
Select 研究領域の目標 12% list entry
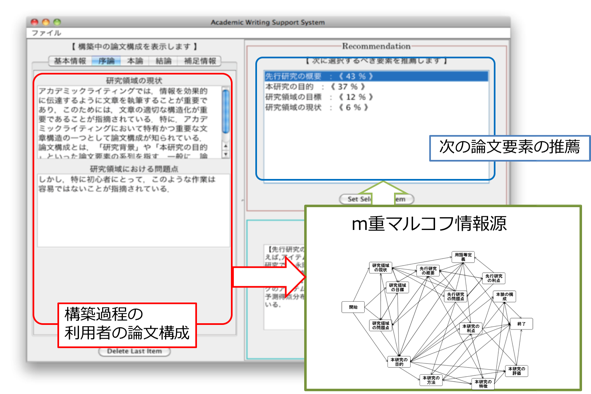pos(376,97)
